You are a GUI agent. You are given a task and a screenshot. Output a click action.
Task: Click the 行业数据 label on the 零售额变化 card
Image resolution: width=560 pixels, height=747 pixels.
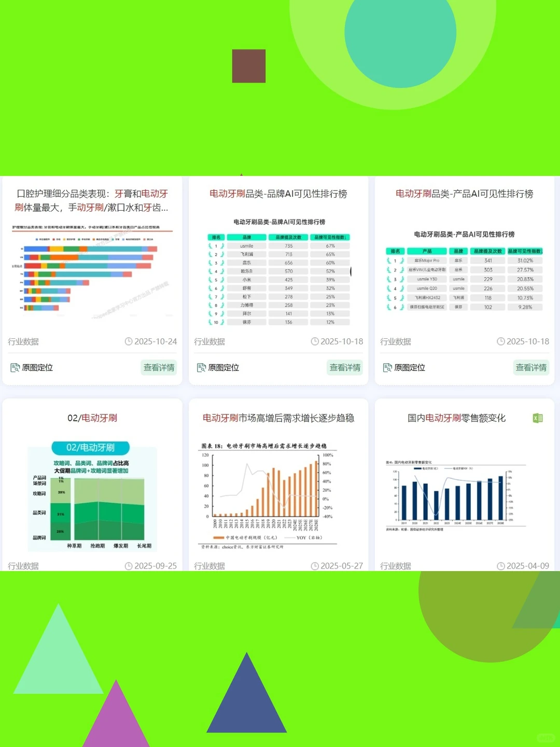[396, 566]
